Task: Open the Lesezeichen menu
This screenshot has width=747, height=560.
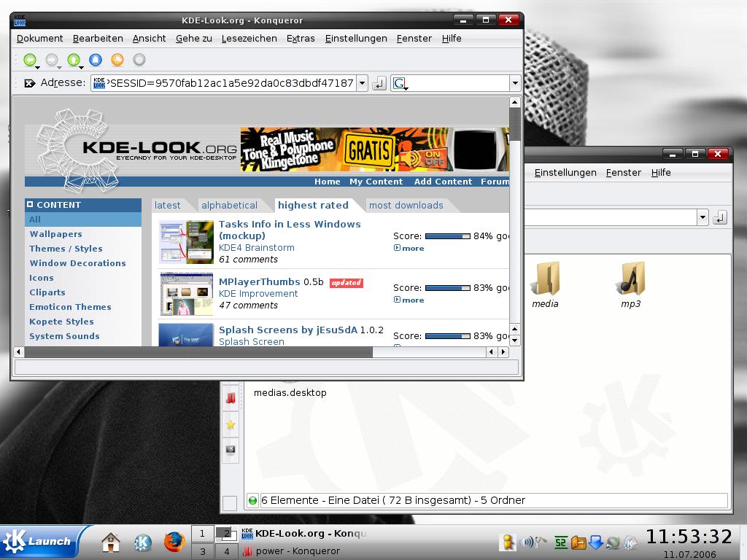Action: (x=249, y=39)
